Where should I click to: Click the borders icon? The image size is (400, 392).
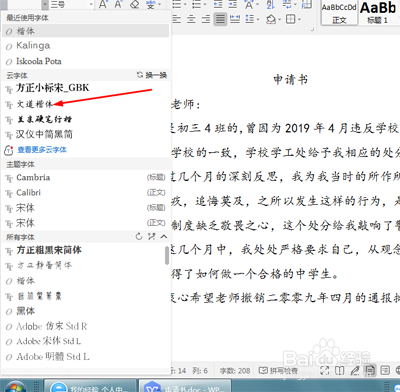tap(291, 19)
